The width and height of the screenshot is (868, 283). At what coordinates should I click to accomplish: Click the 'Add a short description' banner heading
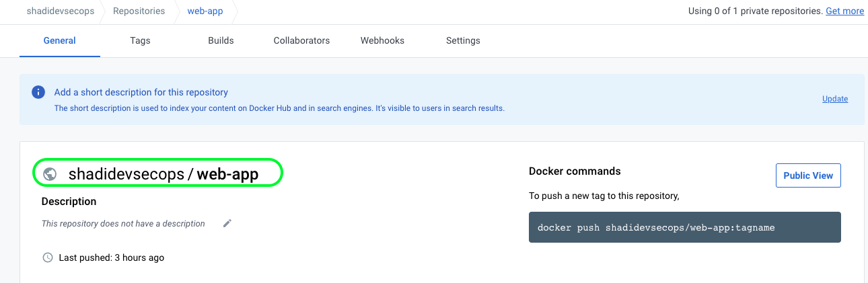141,92
